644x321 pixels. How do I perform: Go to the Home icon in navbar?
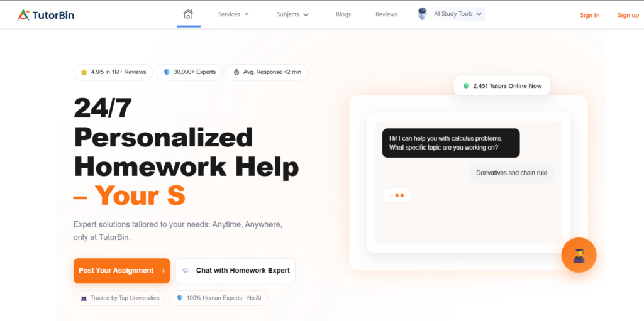tap(188, 14)
